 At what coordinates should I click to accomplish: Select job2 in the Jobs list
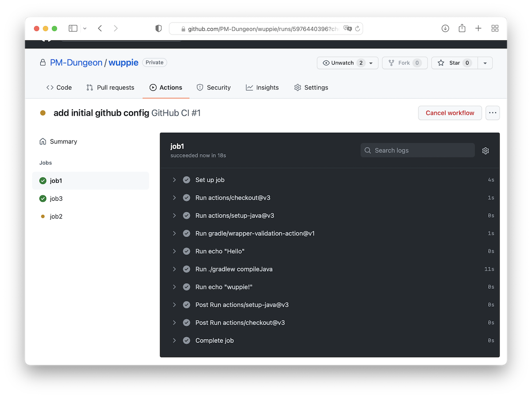pyautogui.click(x=56, y=216)
